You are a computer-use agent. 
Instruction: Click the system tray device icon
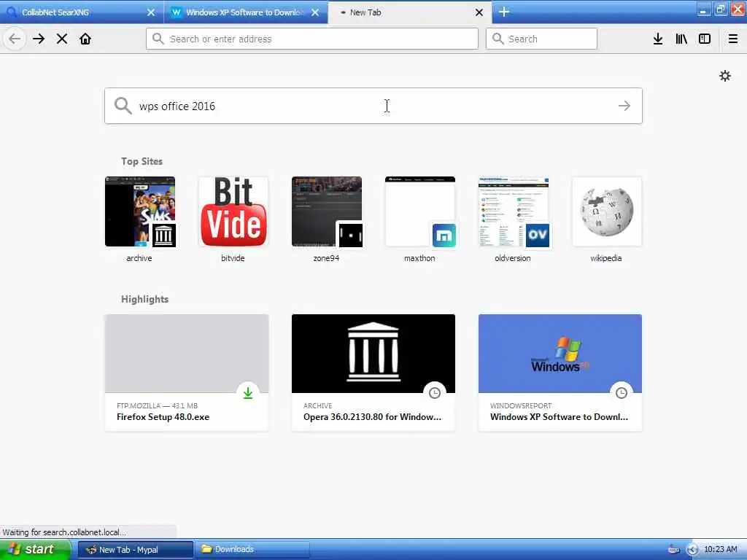[x=673, y=550]
